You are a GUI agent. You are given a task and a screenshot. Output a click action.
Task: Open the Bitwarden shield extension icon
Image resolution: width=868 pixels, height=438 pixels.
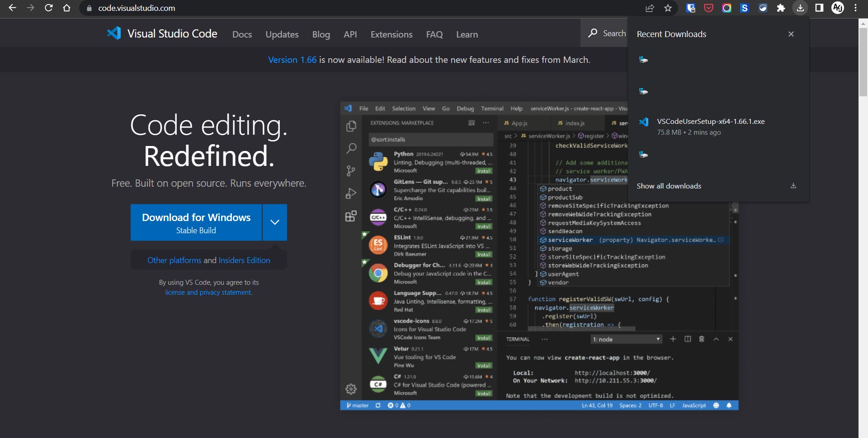690,8
